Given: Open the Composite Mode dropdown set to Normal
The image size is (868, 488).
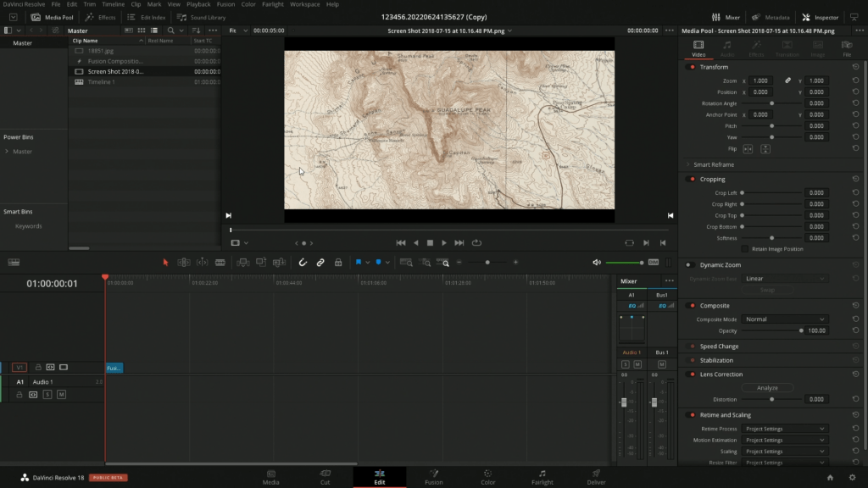Looking at the screenshot, I should (783, 319).
